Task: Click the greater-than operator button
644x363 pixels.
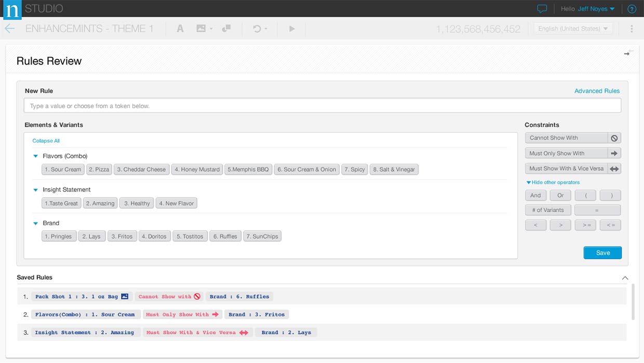Action: tap(560, 225)
